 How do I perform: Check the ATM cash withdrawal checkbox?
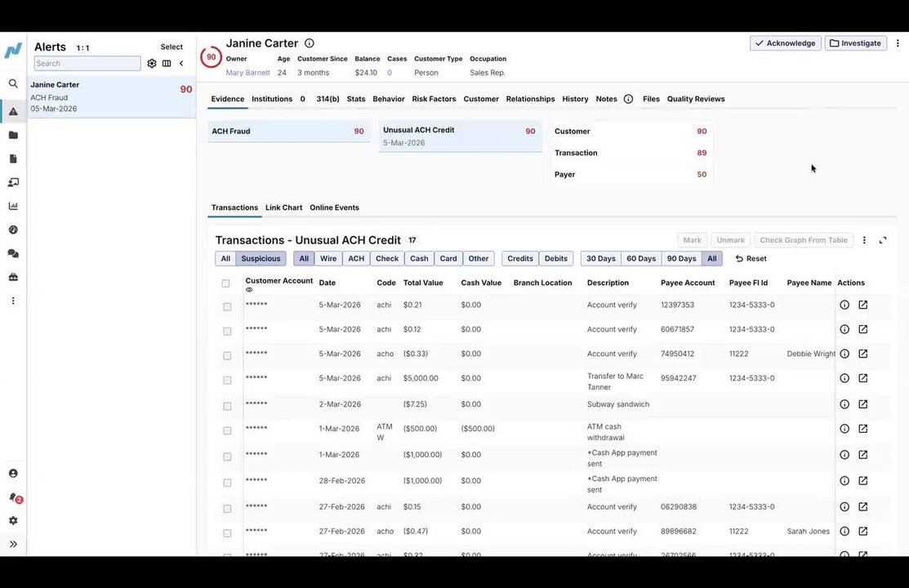pyautogui.click(x=227, y=430)
